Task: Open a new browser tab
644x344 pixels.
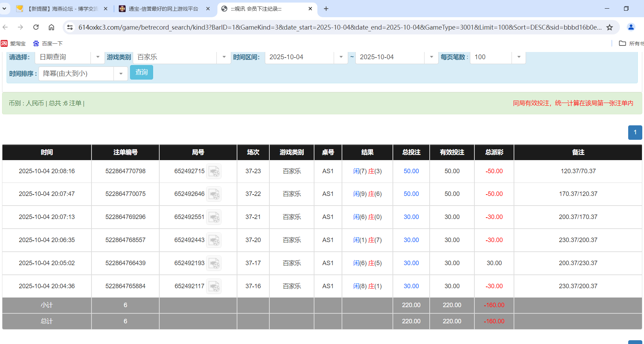Action: coord(326,9)
